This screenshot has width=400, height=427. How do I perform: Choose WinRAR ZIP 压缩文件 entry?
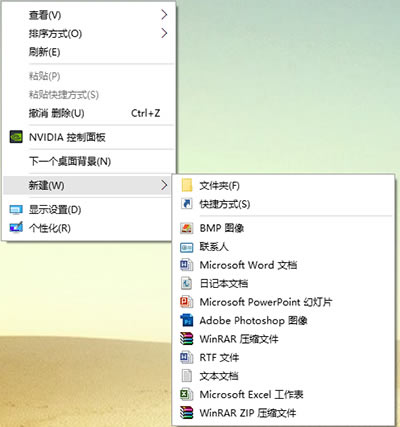click(x=283, y=413)
